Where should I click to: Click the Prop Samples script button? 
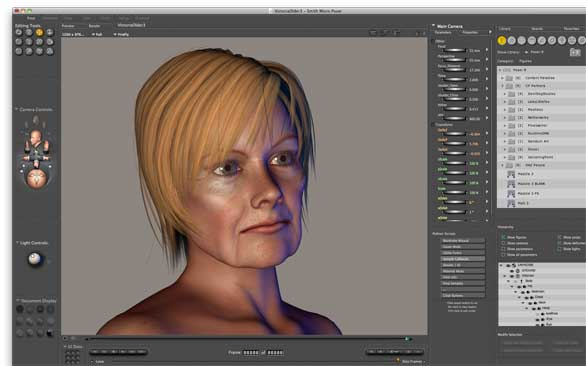[463, 283]
